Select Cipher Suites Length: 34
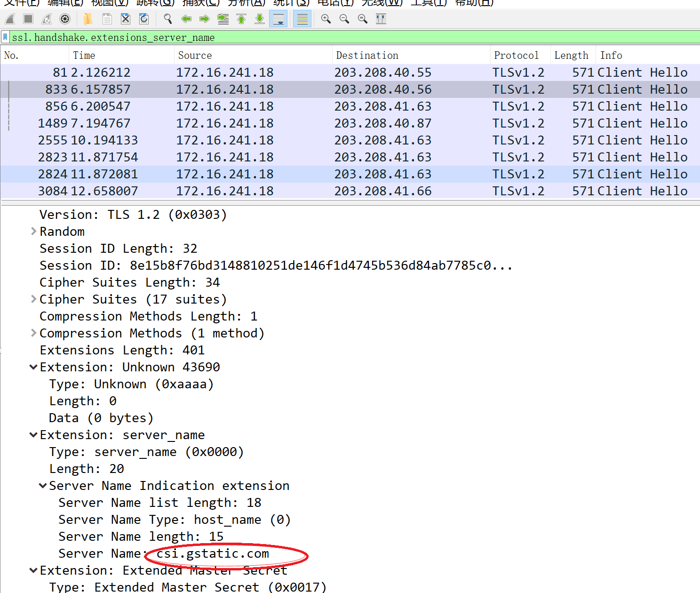 click(129, 282)
